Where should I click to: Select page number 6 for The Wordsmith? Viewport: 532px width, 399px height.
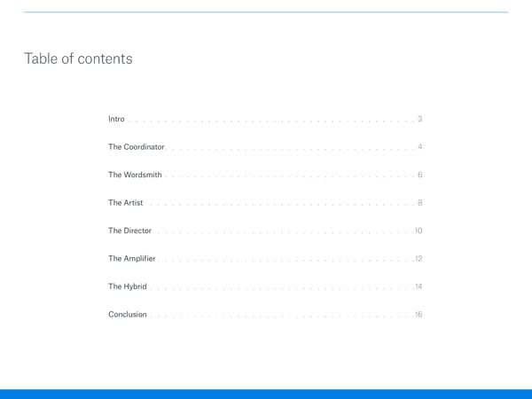click(x=419, y=175)
